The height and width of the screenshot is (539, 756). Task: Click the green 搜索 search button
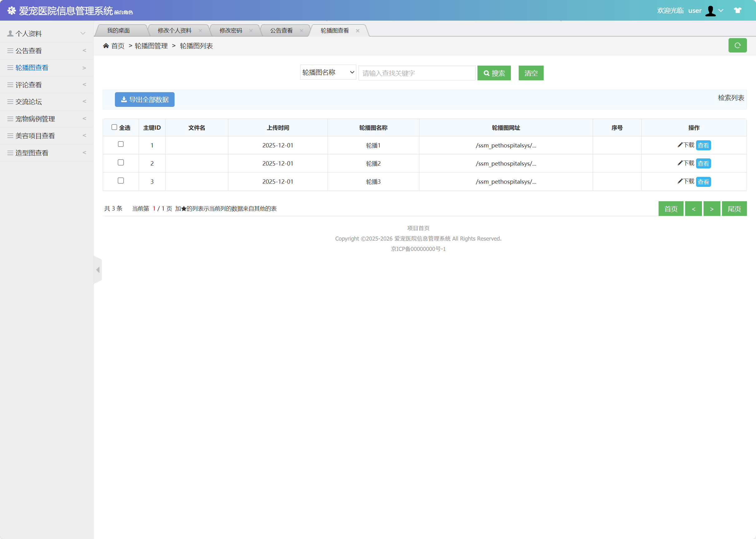[x=494, y=73]
